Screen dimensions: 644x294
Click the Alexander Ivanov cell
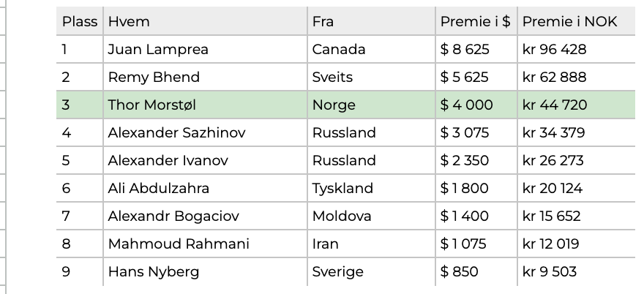[206, 161]
